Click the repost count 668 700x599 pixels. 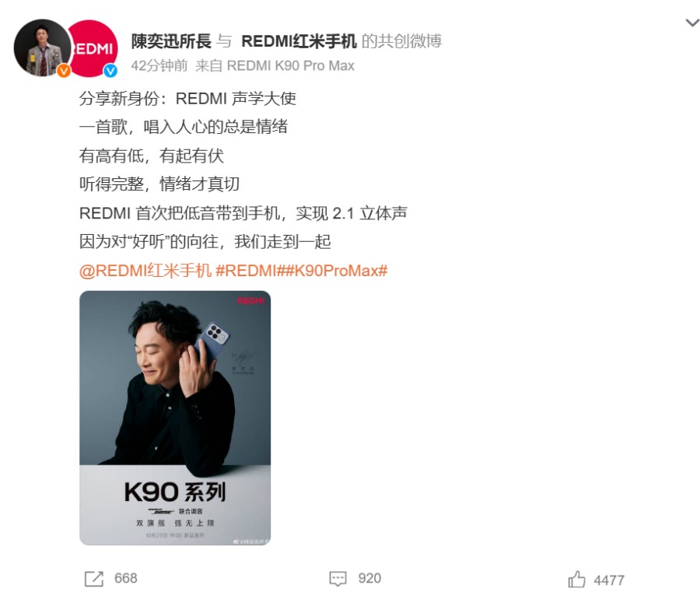pos(126,579)
